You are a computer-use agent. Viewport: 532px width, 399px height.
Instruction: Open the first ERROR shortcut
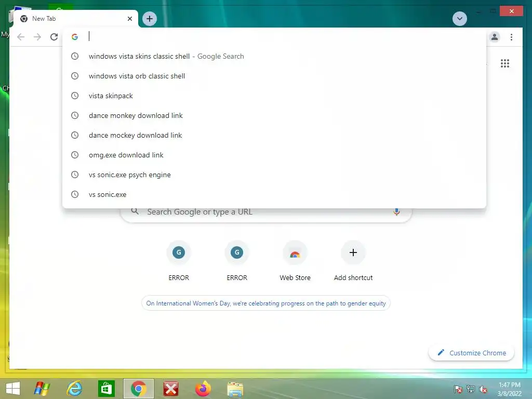click(179, 260)
